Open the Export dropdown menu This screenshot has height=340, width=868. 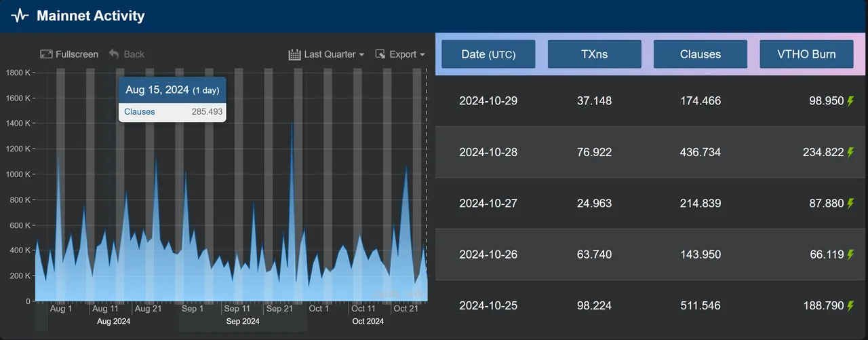(x=400, y=54)
